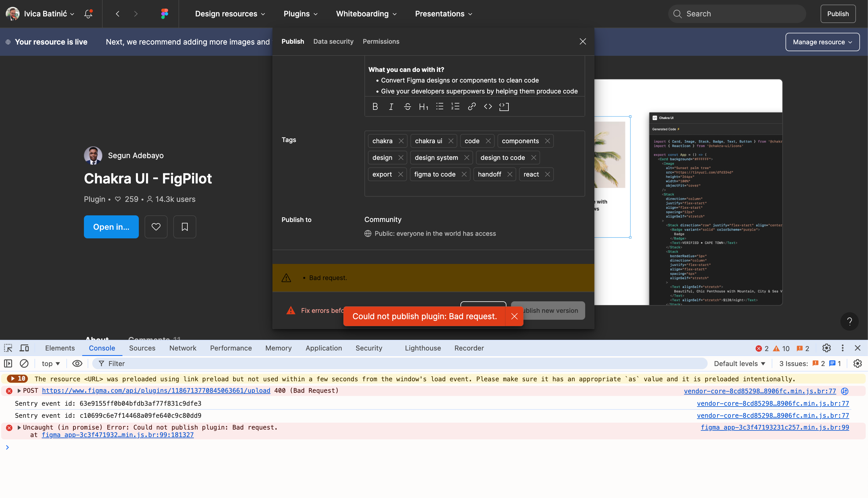Click the Open in... button
Screen dimensions: 868x498
[x=111, y=227]
